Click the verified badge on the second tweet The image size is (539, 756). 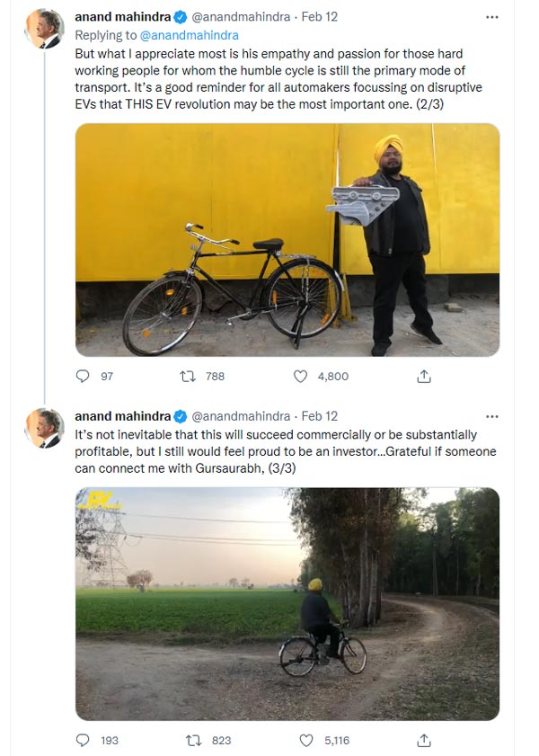pos(180,416)
